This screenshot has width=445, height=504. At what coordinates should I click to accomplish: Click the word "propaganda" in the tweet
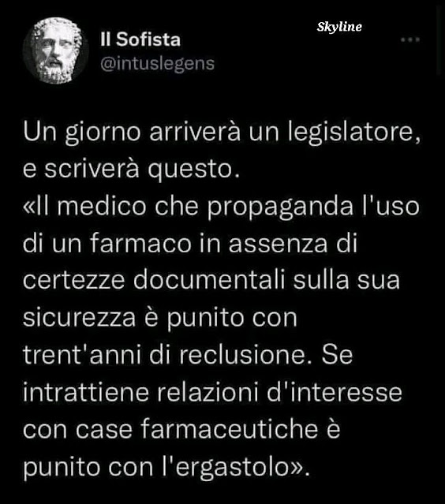coord(280,207)
